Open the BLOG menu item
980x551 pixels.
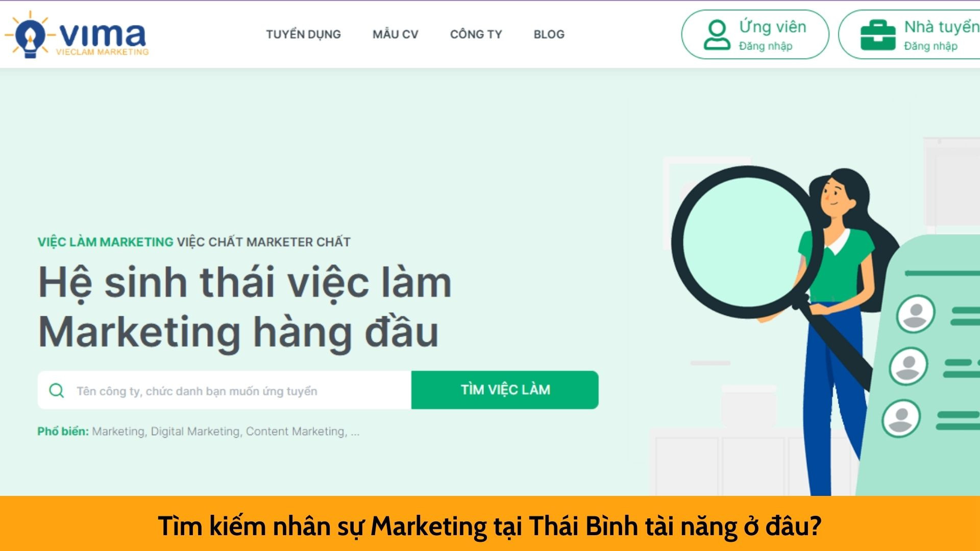[549, 34]
